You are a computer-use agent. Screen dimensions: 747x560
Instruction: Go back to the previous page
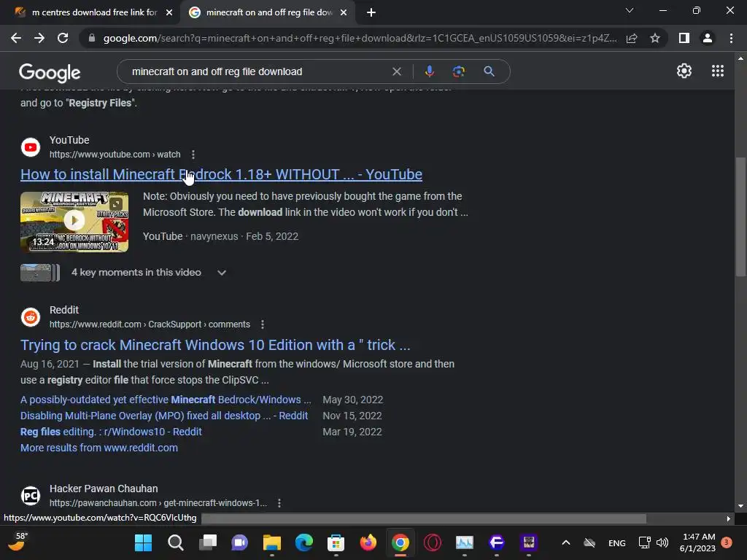(16, 38)
